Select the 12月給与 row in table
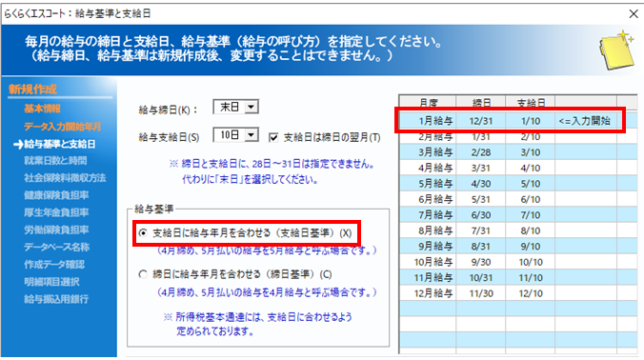644x360 pixels. click(x=518, y=293)
